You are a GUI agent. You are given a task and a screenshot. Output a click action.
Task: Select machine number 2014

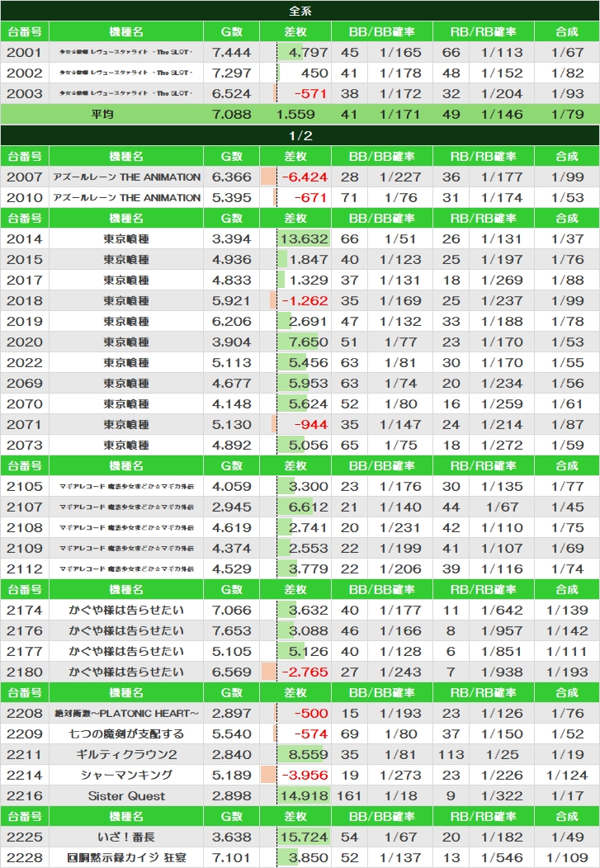[25, 238]
